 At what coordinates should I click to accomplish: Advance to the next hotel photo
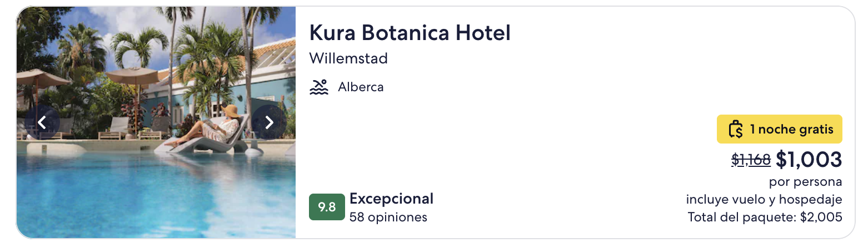pos(269,122)
